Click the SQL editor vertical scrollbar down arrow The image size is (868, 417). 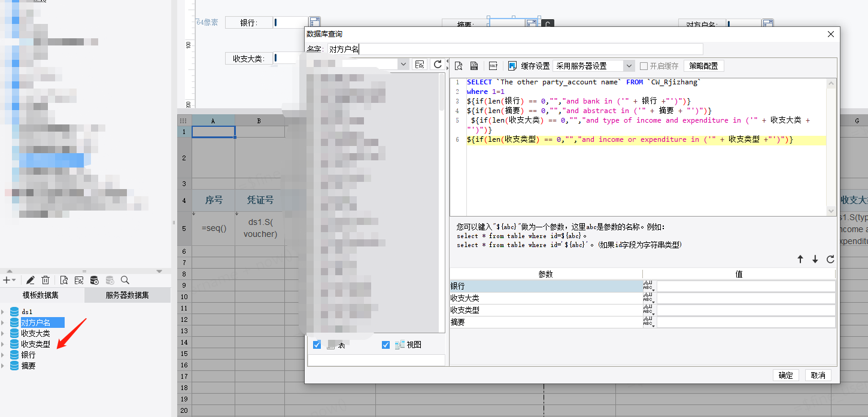tap(831, 211)
